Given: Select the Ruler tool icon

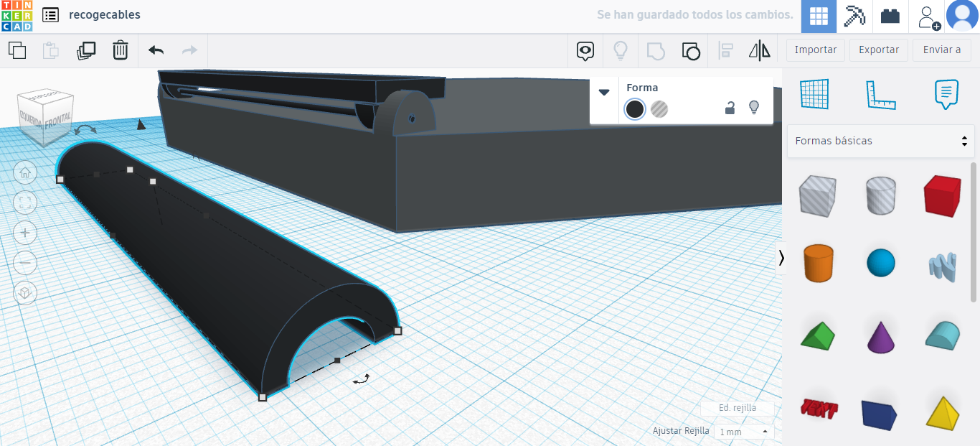Looking at the screenshot, I should tap(881, 94).
